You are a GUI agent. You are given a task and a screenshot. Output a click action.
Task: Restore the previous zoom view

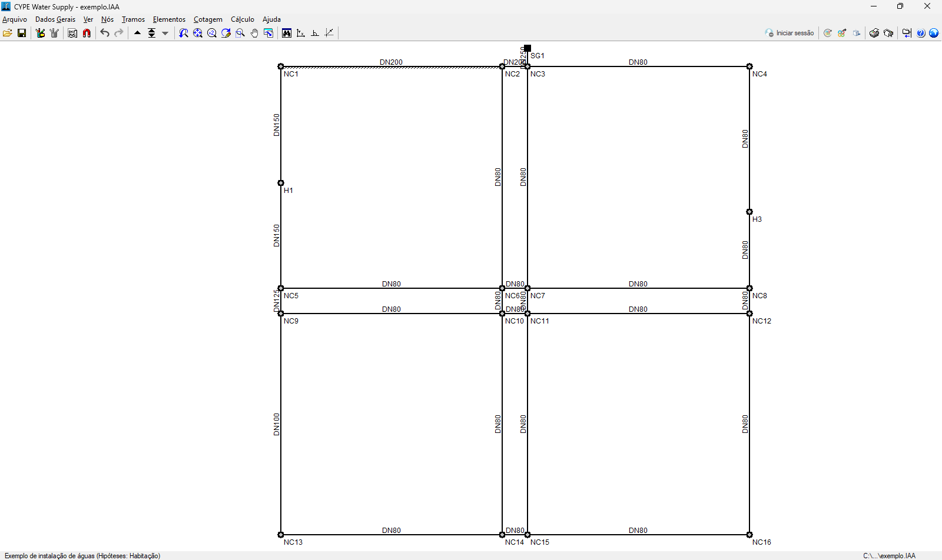184,33
